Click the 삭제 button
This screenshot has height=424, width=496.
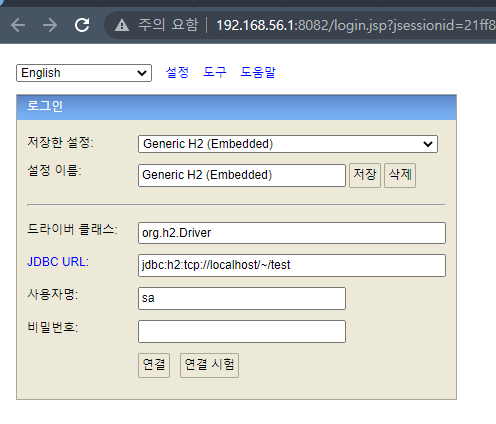click(400, 175)
